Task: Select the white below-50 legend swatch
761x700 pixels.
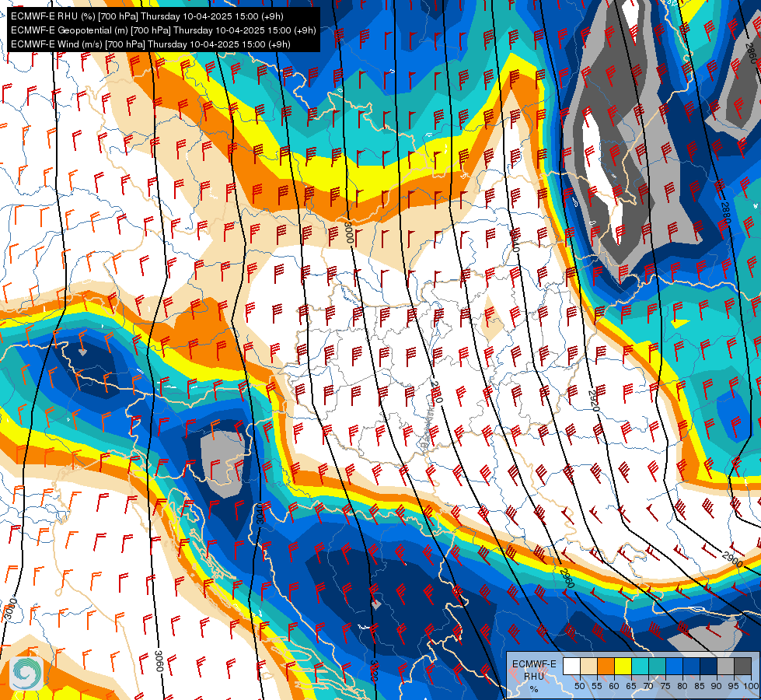Action: coord(571,666)
